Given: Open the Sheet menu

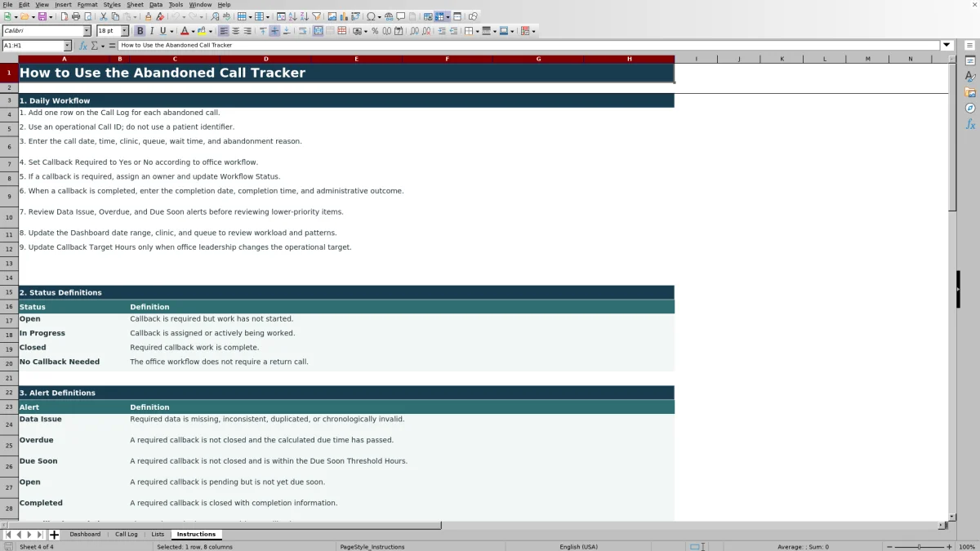Looking at the screenshot, I should (x=135, y=5).
